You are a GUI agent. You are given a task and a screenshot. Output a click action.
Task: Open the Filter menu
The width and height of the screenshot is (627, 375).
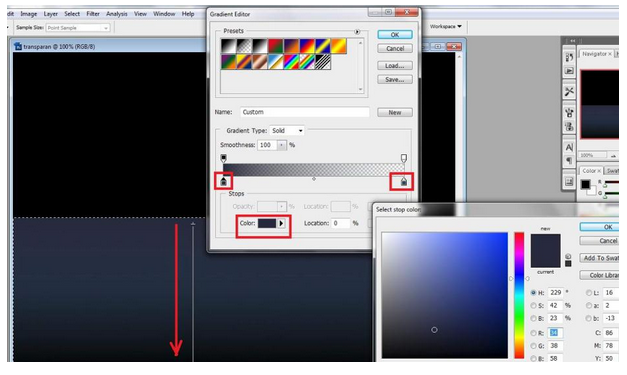[93, 14]
